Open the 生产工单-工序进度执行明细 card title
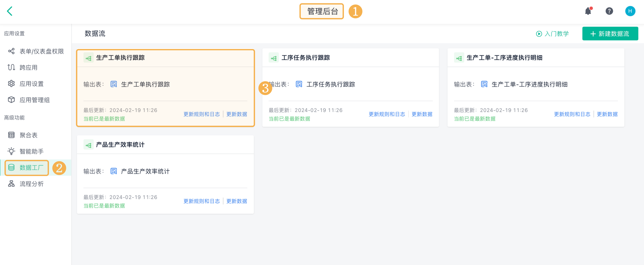 (504, 58)
